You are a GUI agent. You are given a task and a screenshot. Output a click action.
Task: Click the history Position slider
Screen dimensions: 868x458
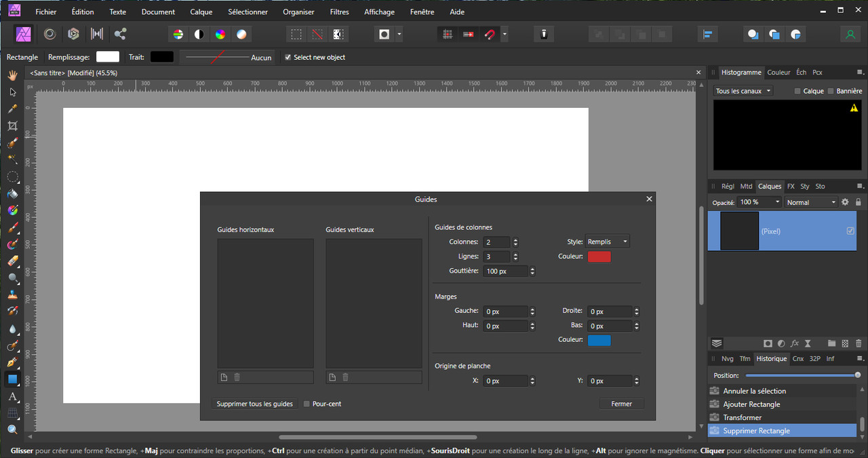(x=803, y=375)
